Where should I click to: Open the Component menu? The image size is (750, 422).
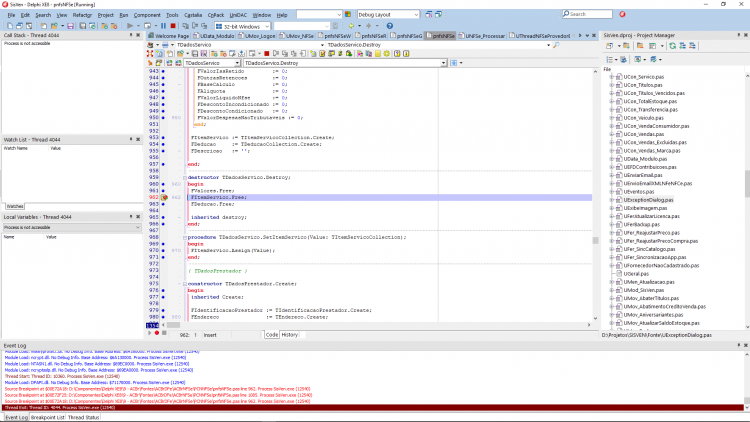(x=147, y=15)
